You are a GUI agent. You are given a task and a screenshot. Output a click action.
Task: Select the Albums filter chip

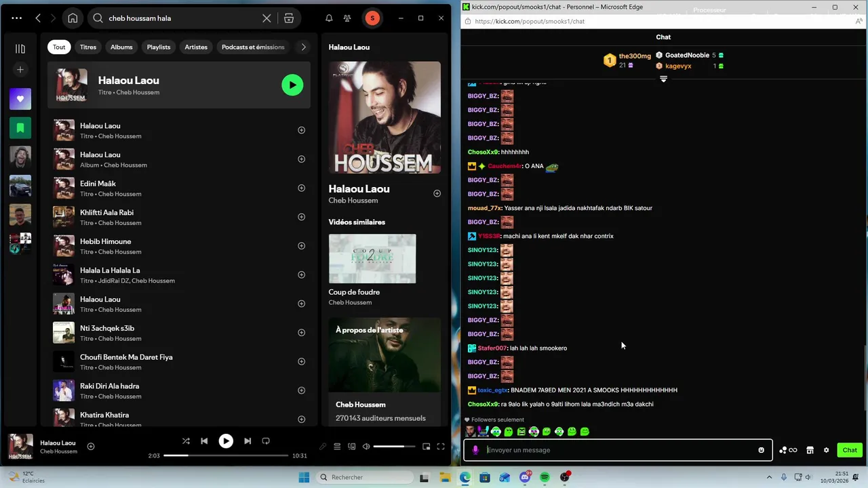(x=121, y=47)
